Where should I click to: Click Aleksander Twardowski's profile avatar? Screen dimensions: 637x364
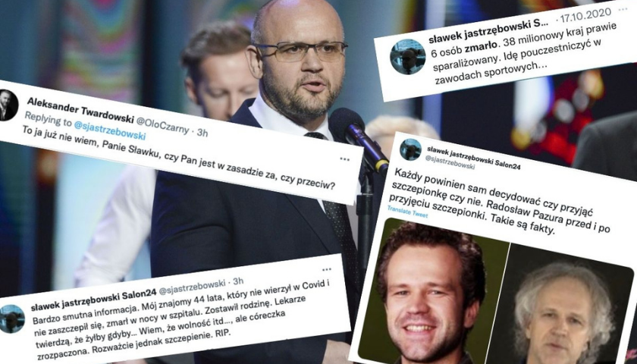[x=8, y=105]
